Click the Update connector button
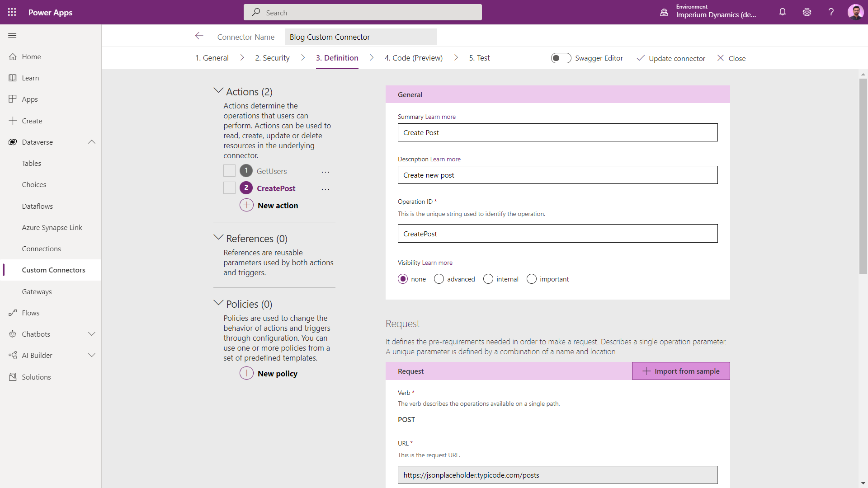The width and height of the screenshot is (868, 488). [x=671, y=58]
